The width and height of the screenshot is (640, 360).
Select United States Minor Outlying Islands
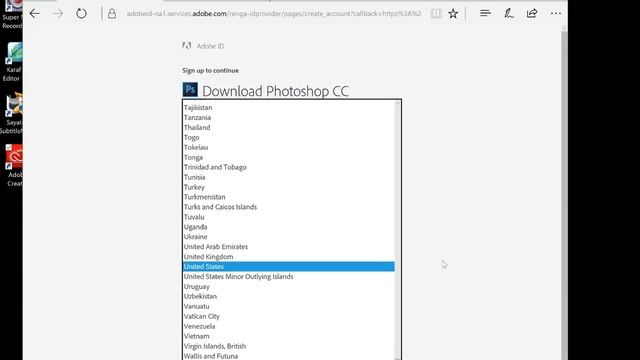click(289, 276)
